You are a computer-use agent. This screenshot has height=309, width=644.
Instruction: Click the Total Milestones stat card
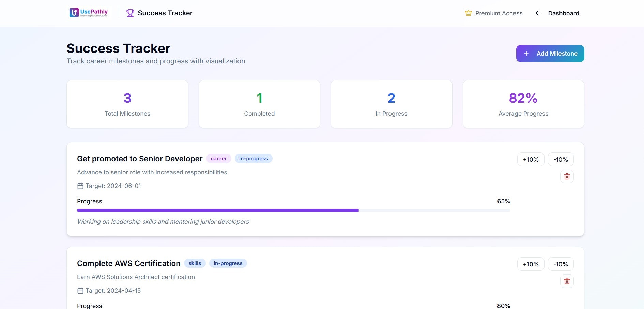[127, 104]
